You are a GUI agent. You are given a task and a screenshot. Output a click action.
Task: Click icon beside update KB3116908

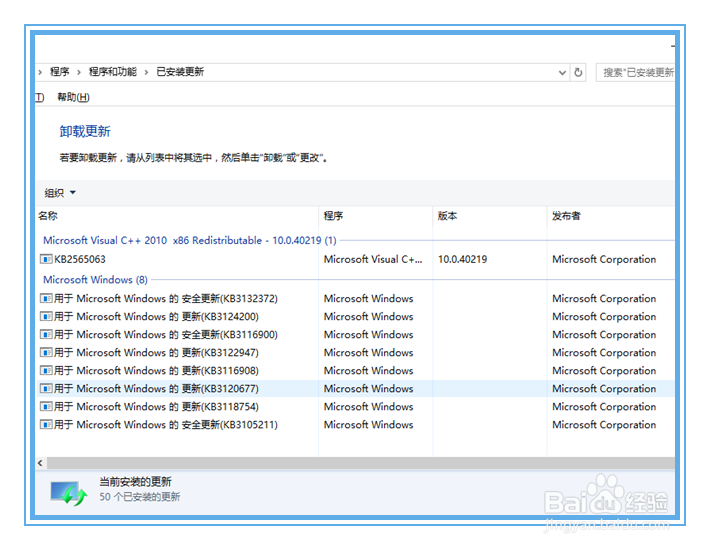point(46,371)
